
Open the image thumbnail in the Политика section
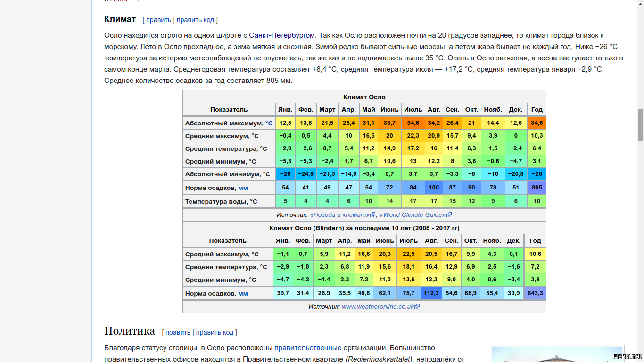pyautogui.click(x=556, y=354)
